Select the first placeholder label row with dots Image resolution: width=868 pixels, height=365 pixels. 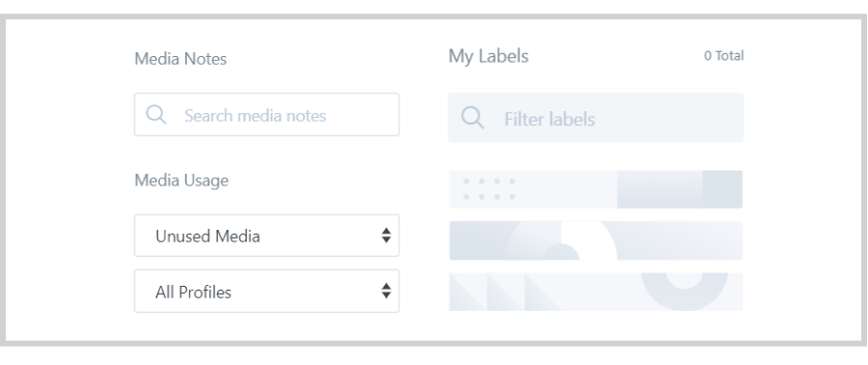tap(596, 189)
